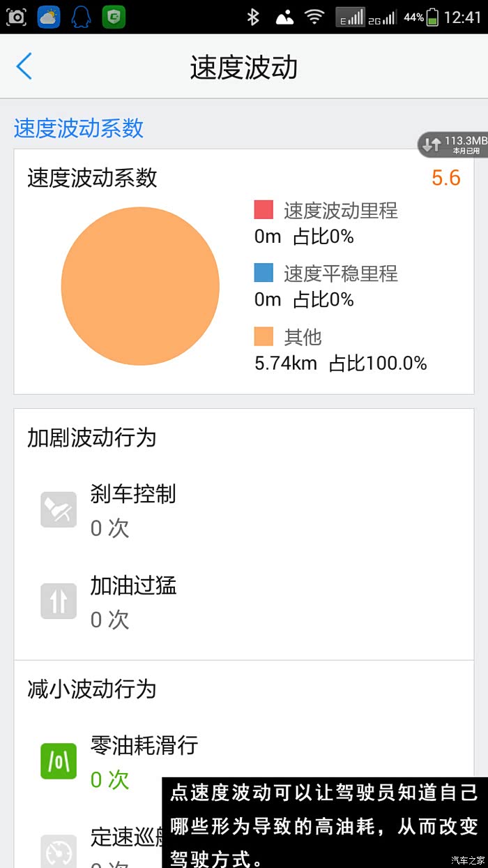Tap the cruise control speedometer icon

[x=59, y=851]
